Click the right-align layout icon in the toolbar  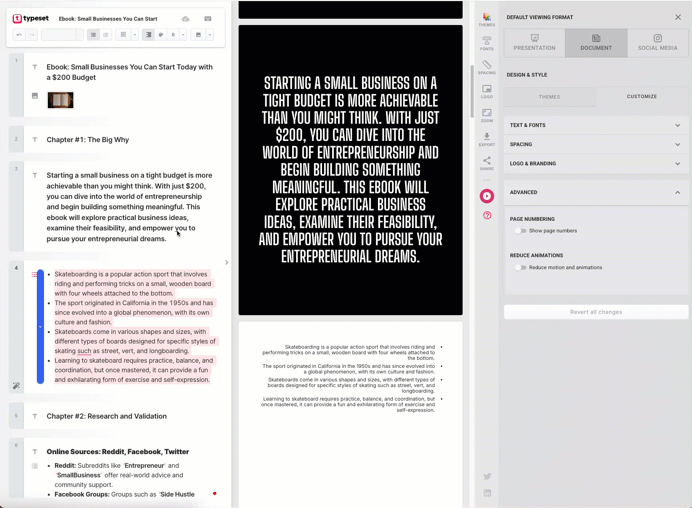pyautogui.click(x=149, y=34)
